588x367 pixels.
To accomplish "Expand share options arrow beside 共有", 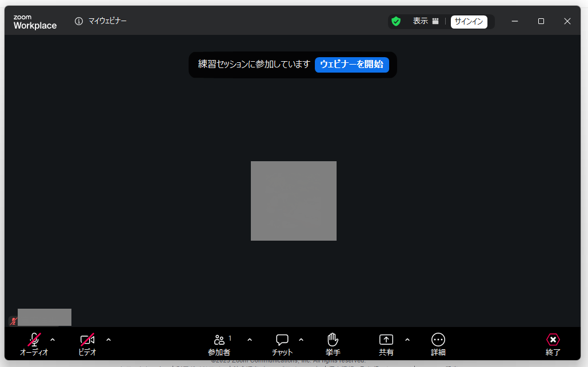I will (407, 340).
